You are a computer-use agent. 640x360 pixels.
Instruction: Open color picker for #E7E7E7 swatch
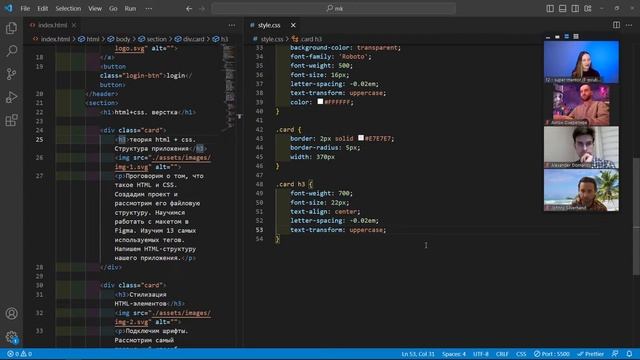361,138
